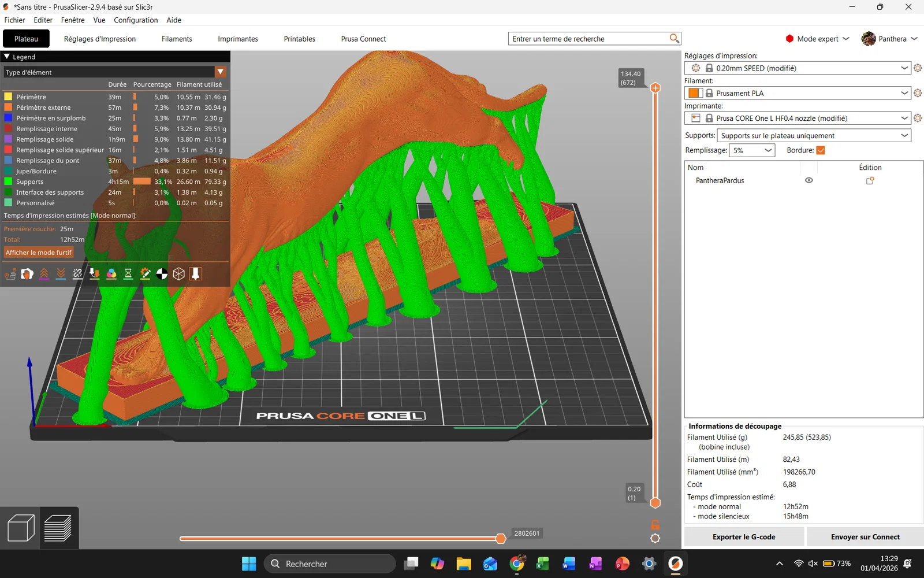
Task: Click Afficher le mode furtif button
Action: click(x=39, y=253)
